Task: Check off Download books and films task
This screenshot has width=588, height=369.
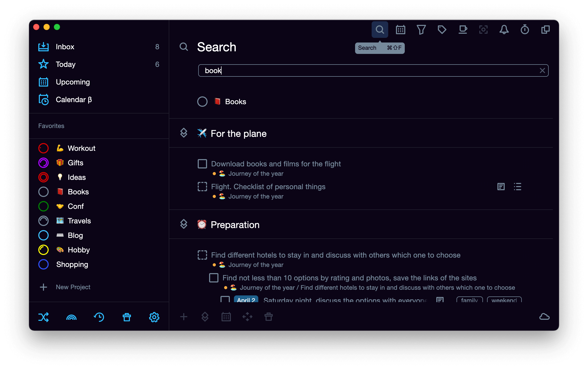Action: coord(202,164)
